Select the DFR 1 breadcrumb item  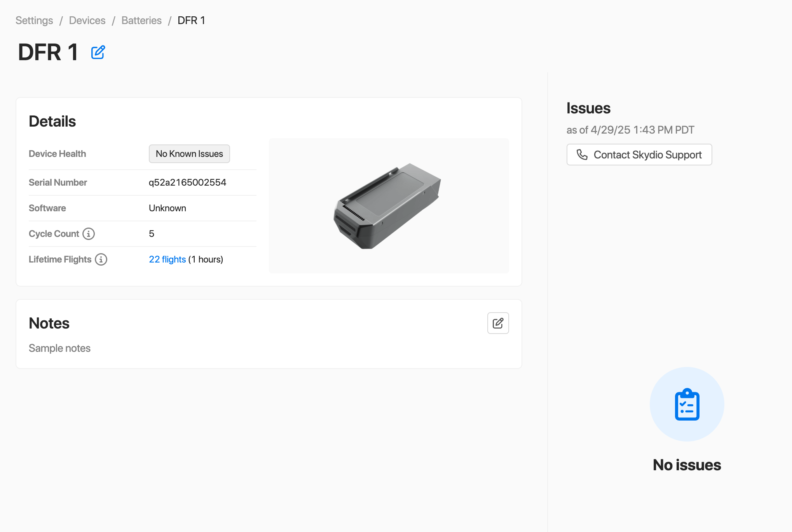coord(191,21)
